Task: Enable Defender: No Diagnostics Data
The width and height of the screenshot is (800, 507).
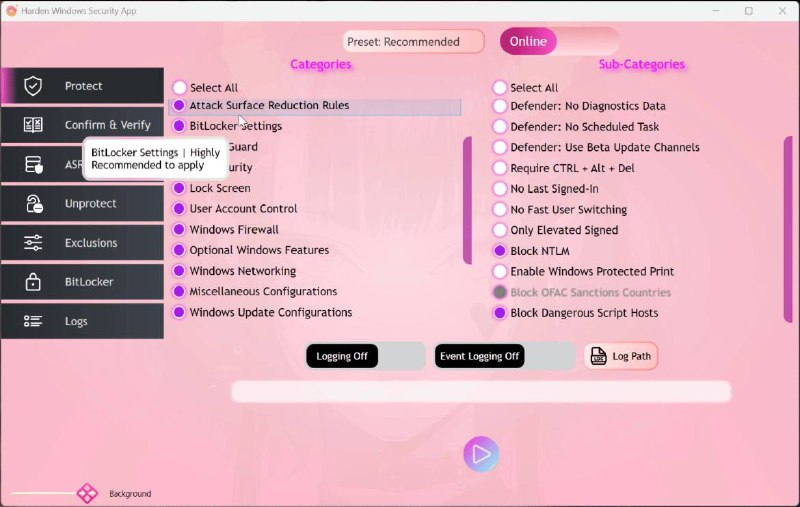Action: pos(500,106)
